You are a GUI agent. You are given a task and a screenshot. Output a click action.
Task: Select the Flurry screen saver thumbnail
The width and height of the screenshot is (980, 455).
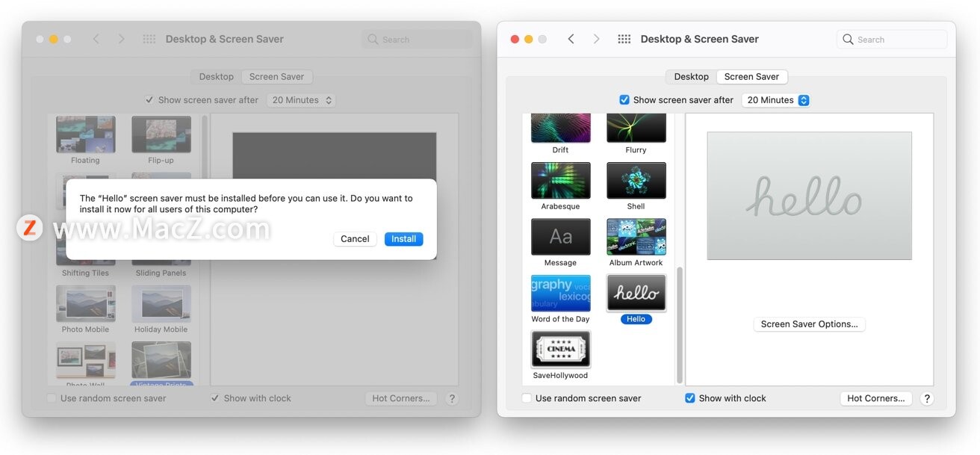[636, 128]
